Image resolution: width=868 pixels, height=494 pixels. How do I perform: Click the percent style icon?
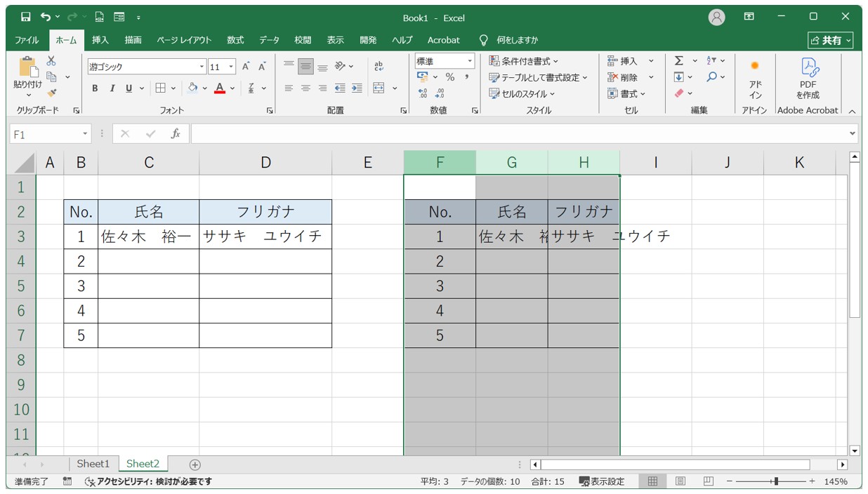[x=450, y=77]
